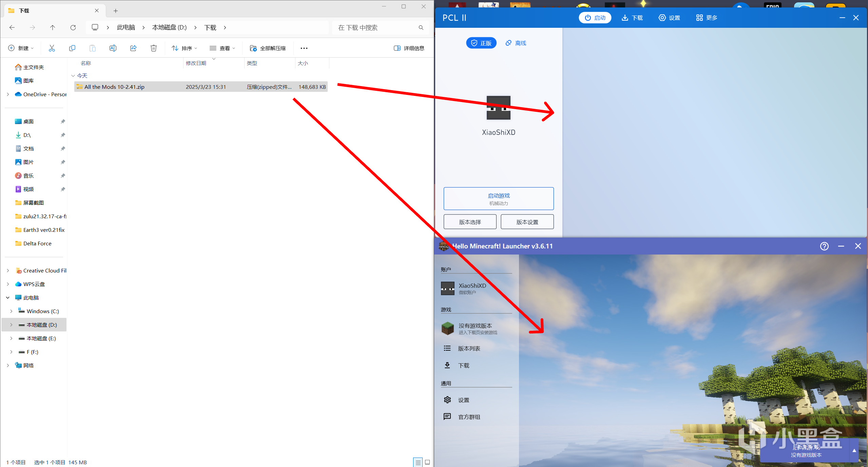Viewport: 868px width, 467px height.
Task: Expand chevron after 下载 in address bar
Action: click(225, 27)
